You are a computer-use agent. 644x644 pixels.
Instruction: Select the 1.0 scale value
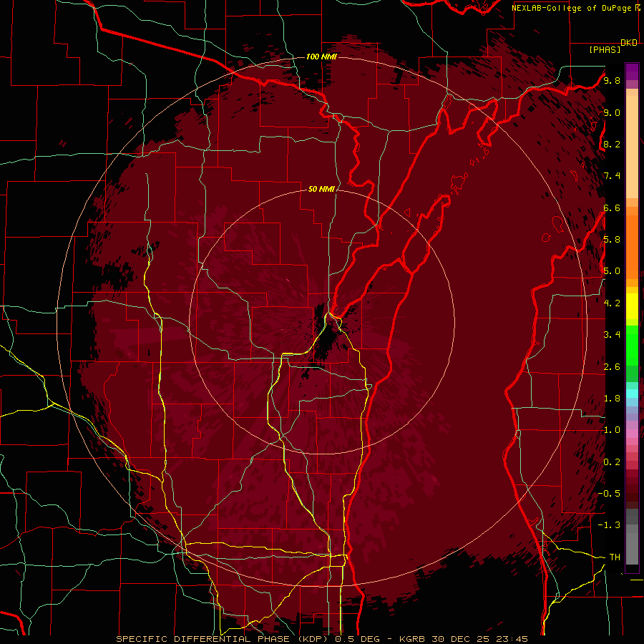click(x=612, y=430)
